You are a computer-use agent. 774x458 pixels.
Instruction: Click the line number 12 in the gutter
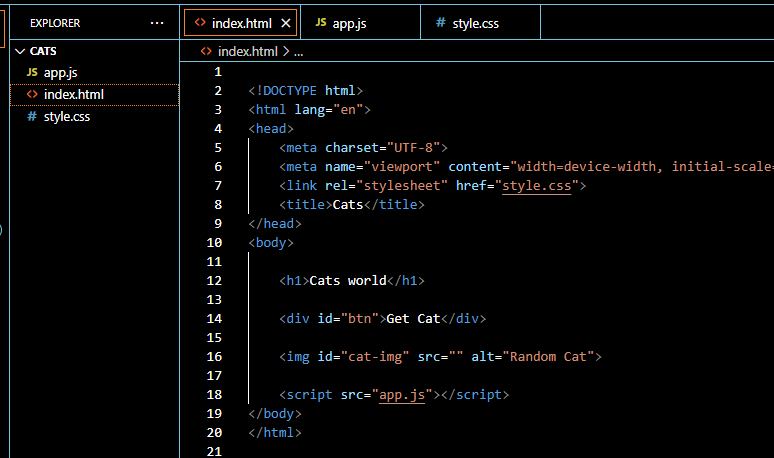(x=214, y=281)
